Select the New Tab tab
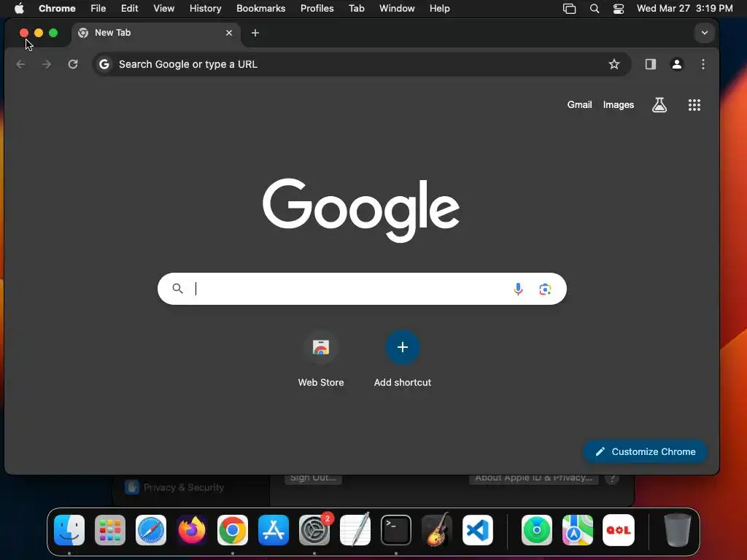This screenshot has width=747, height=560. coord(155,33)
